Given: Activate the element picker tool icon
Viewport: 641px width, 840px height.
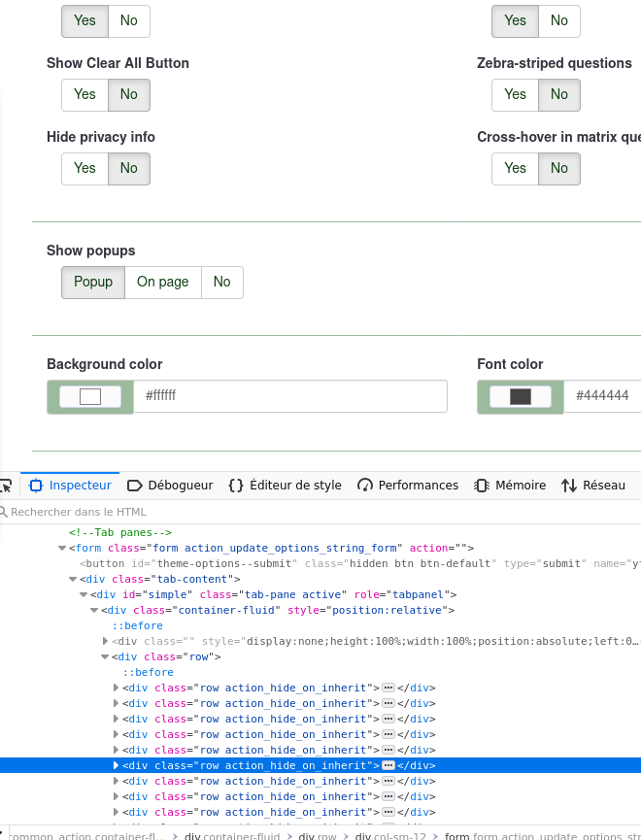Looking at the screenshot, I should [5, 486].
